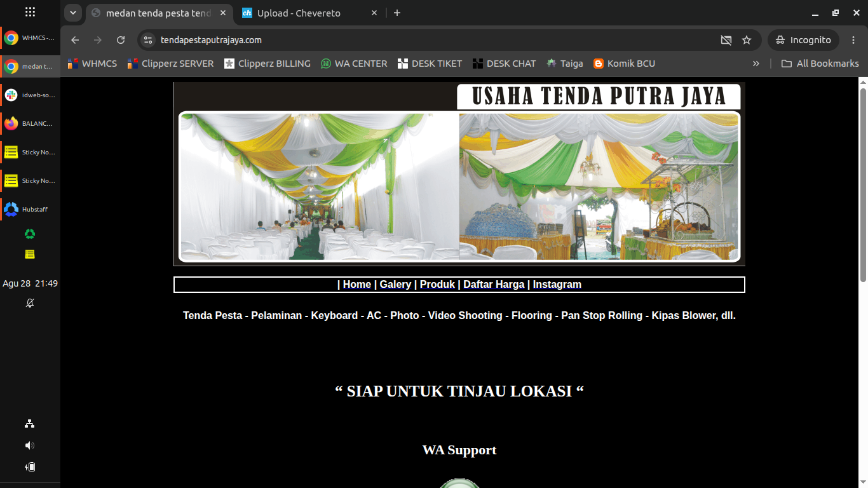Open the network connection tray icon
The width and height of the screenshot is (868, 488).
pyautogui.click(x=30, y=424)
